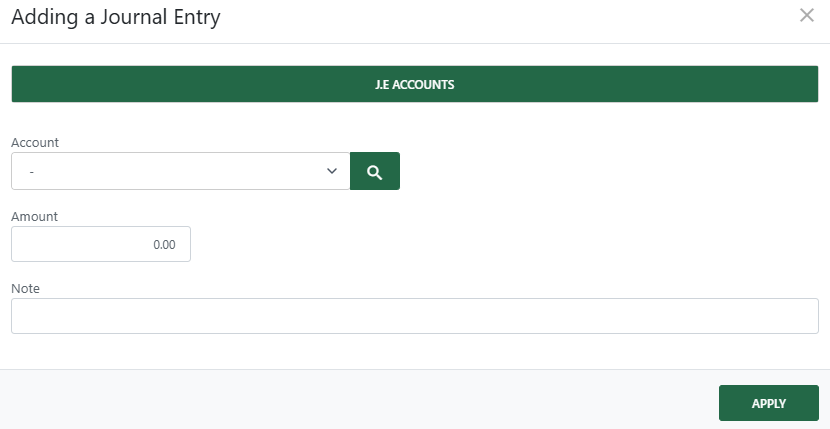
Task: Select the J.E ACCOUNTS tab header
Action: 415,84
